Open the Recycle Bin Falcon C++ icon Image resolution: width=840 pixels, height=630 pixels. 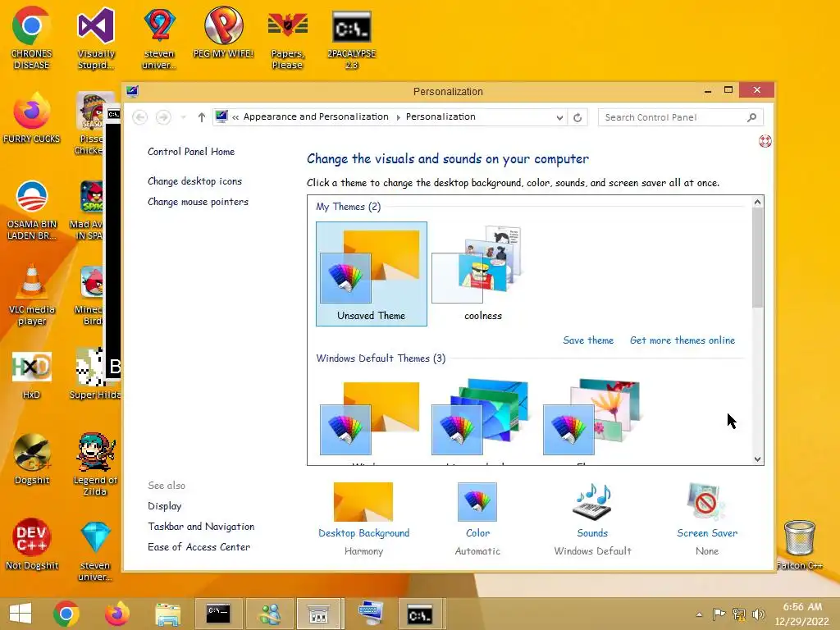click(799, 545)
